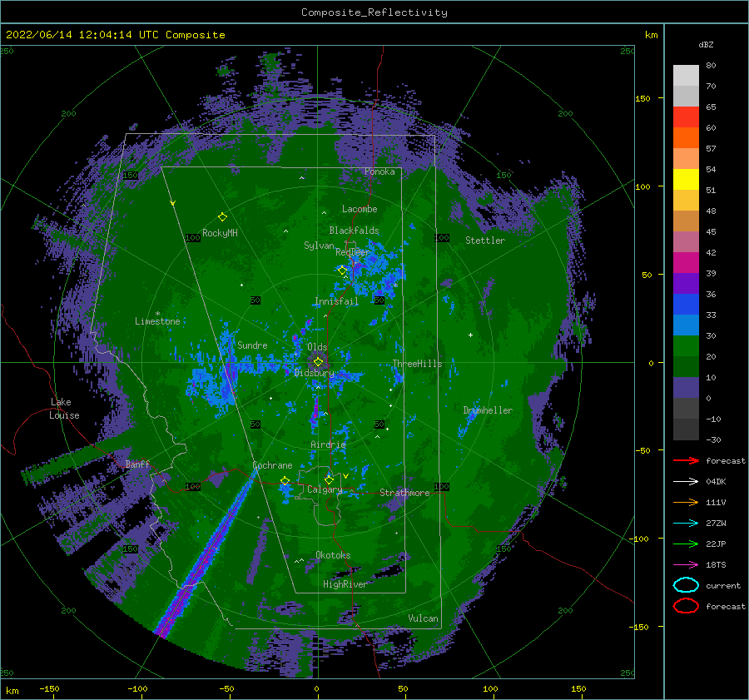Select the orange 111V arrow icon
This screenshot has height=700, width=749.
tap(686, 502)
